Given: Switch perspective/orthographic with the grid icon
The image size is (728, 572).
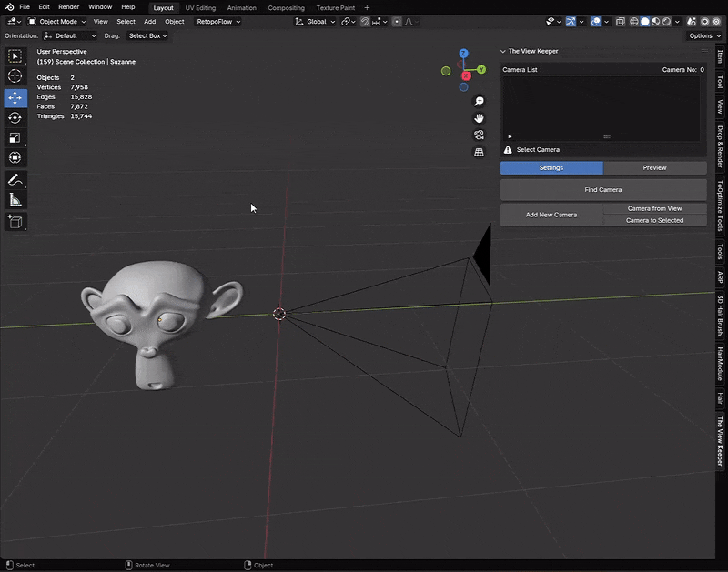Looking at the screenshot, I should 479,152.
